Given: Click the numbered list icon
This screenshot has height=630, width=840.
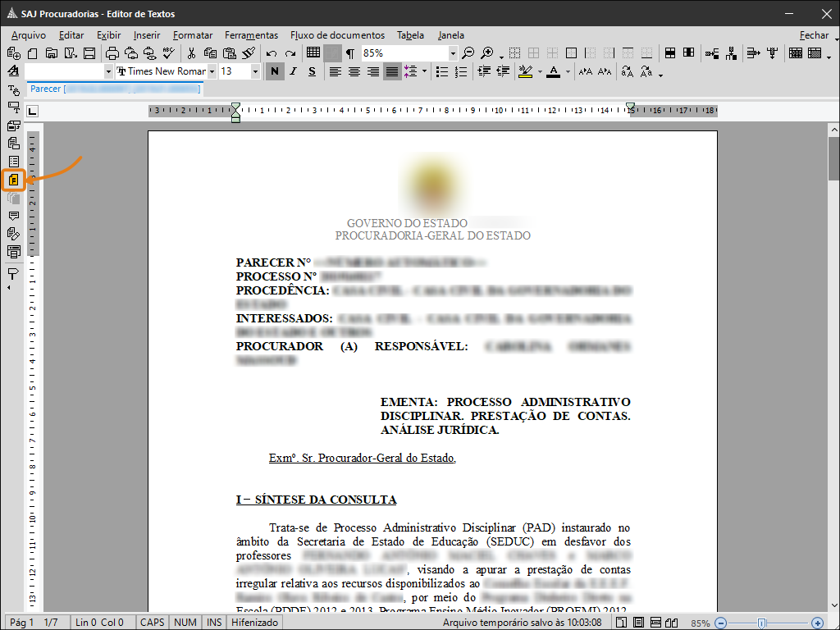Looking at the screenshot, I should [x=461, y=71].
